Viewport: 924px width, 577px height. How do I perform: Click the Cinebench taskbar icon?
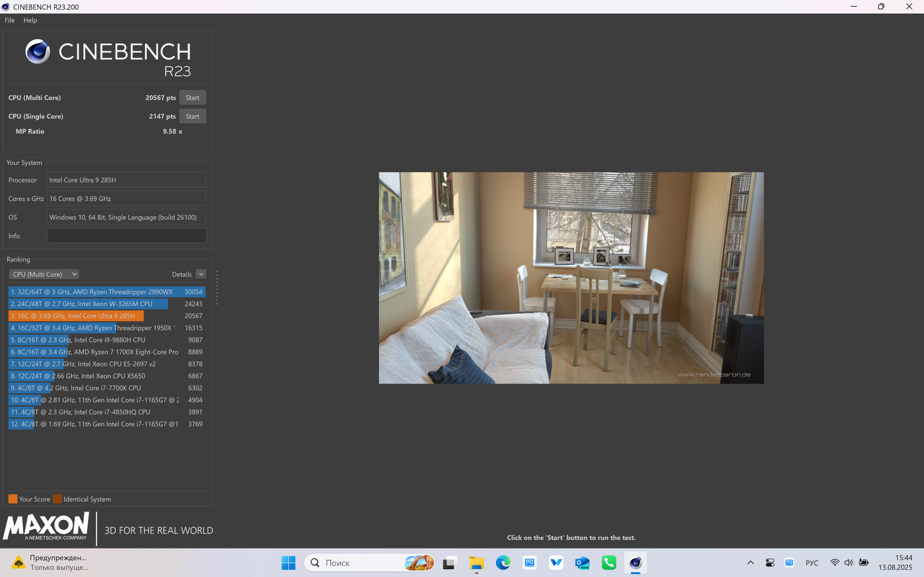coord(635,563)
